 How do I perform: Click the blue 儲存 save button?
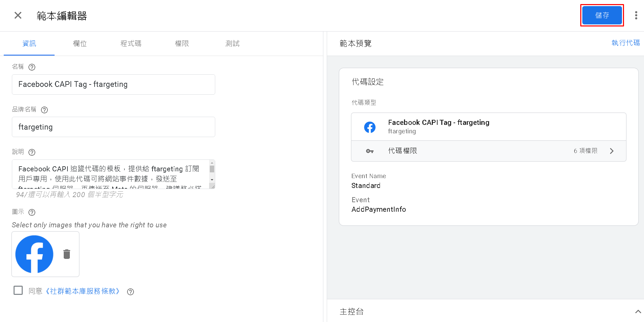(602, 15)
